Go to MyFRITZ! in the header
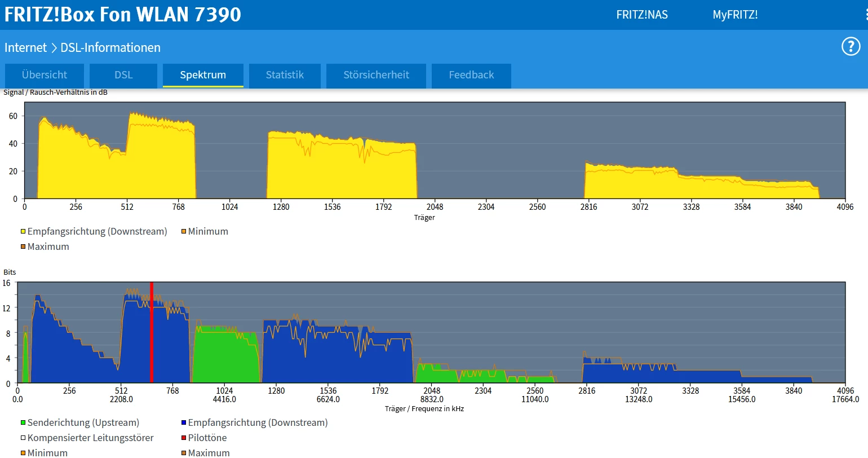Viewport: 868px width, 458px height. (x=735, y=15)
